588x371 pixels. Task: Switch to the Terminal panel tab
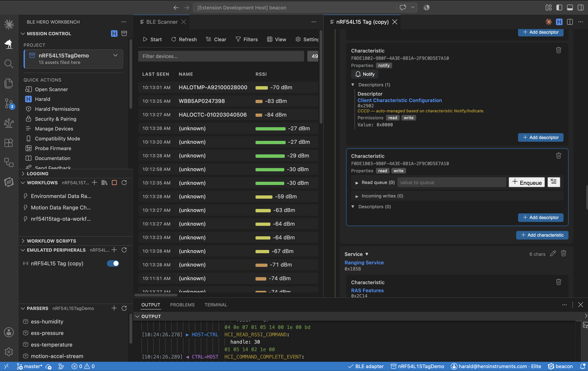[x=216, y=305]
